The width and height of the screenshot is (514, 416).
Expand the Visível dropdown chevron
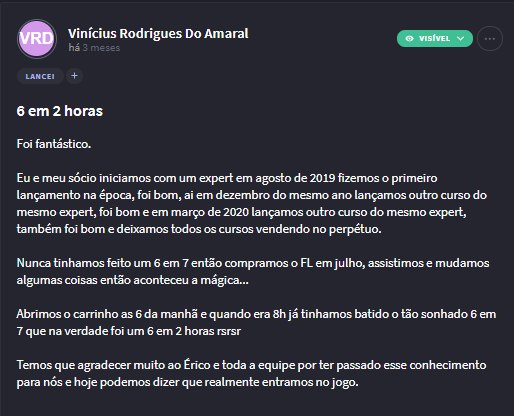click(461, 39)
